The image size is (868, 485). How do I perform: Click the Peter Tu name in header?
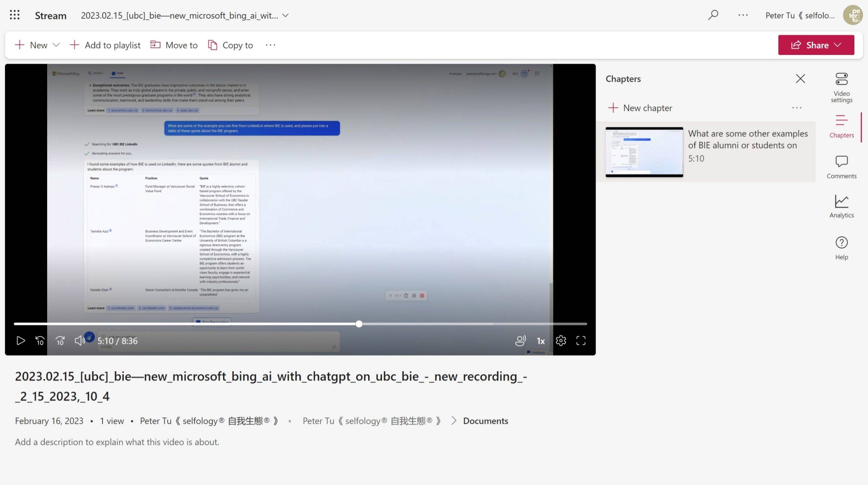click(x=800, y=15)
